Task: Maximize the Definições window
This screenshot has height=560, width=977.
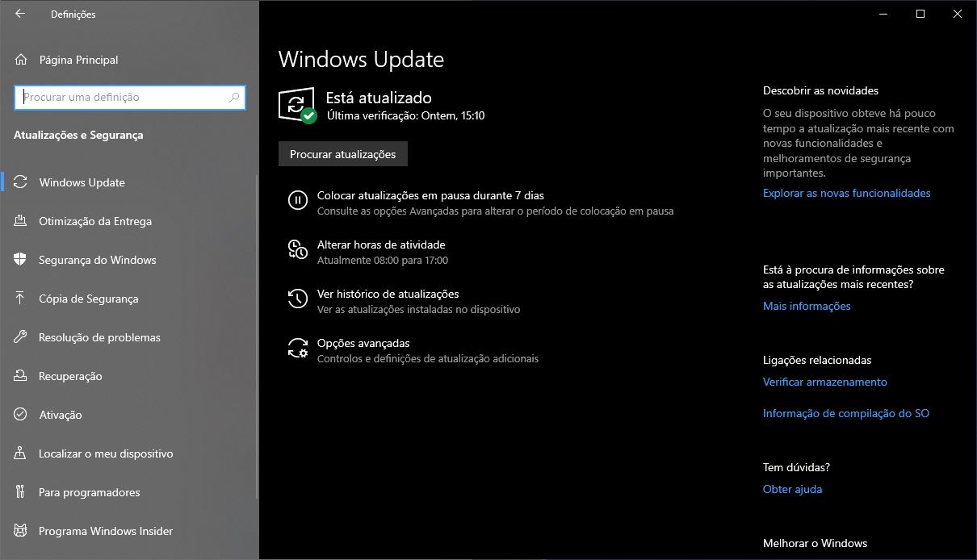Action: [x=920, y=14]
